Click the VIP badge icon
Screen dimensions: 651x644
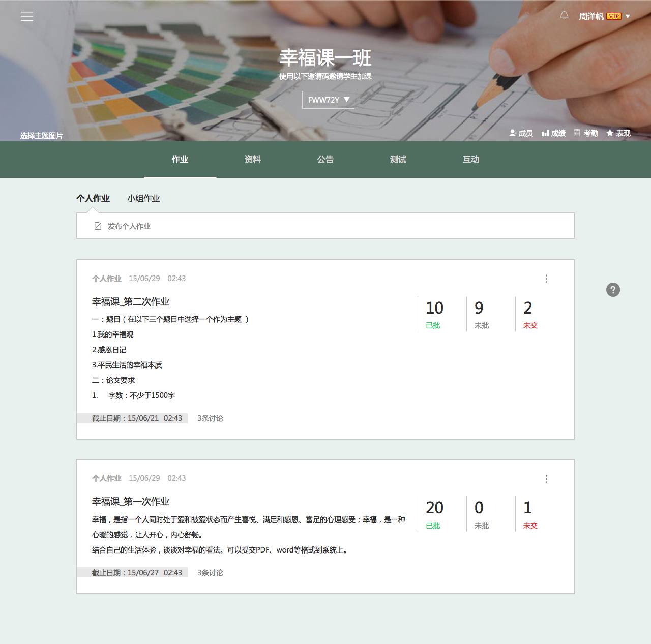[614, 16]
